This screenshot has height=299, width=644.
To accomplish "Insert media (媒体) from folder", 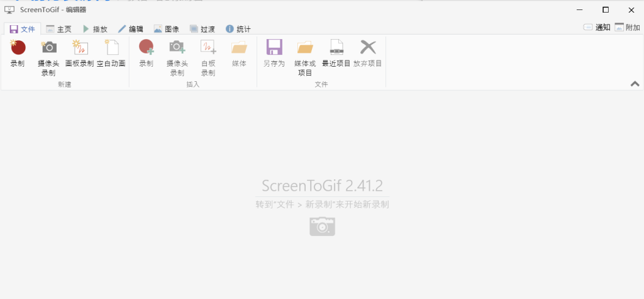I will click(x=239, y=54).
